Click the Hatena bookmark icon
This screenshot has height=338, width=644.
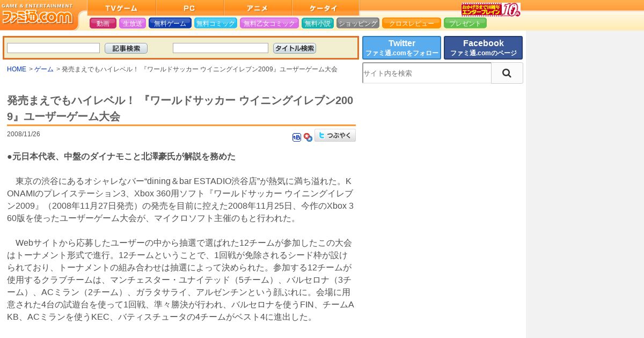(297, 137)
